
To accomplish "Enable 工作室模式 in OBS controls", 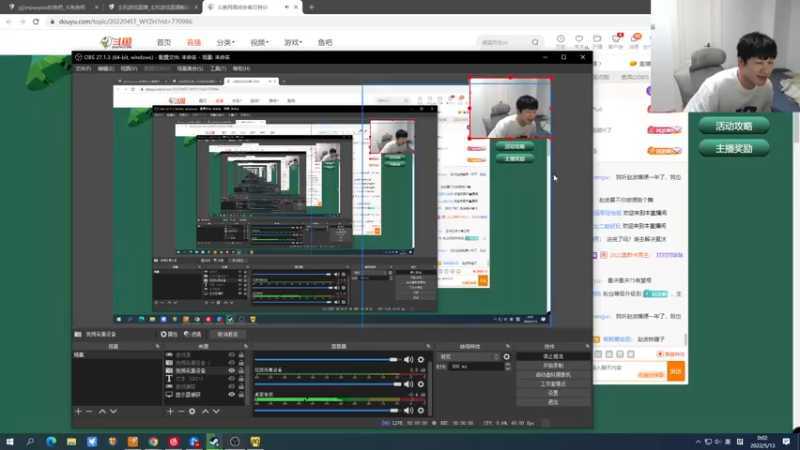I will [553, 384].
